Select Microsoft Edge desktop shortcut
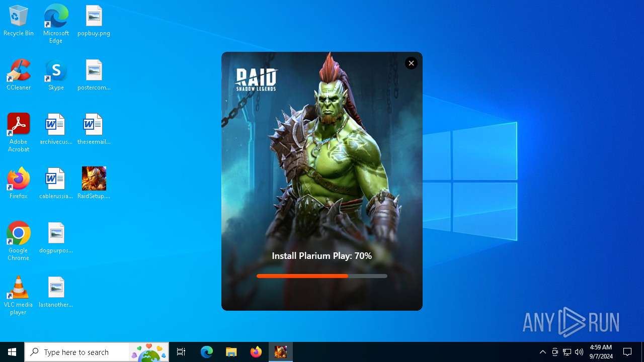Screen dimensions: 644x362 coord(56,24)
